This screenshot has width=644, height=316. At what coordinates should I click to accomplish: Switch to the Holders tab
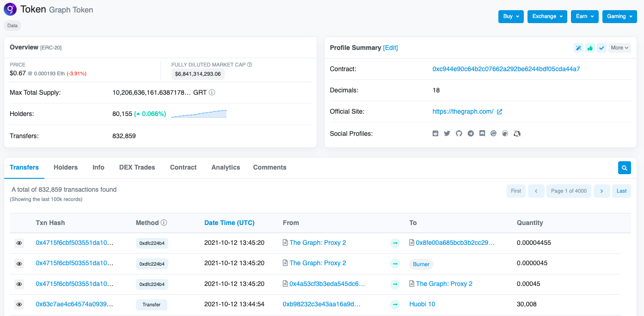pyautogui.click(x=66, y=167)
